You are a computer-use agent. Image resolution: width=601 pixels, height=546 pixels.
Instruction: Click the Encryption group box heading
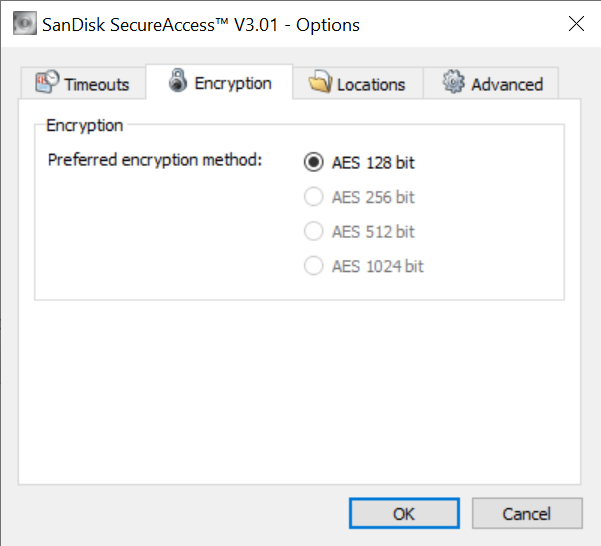(x=84, y=126)
